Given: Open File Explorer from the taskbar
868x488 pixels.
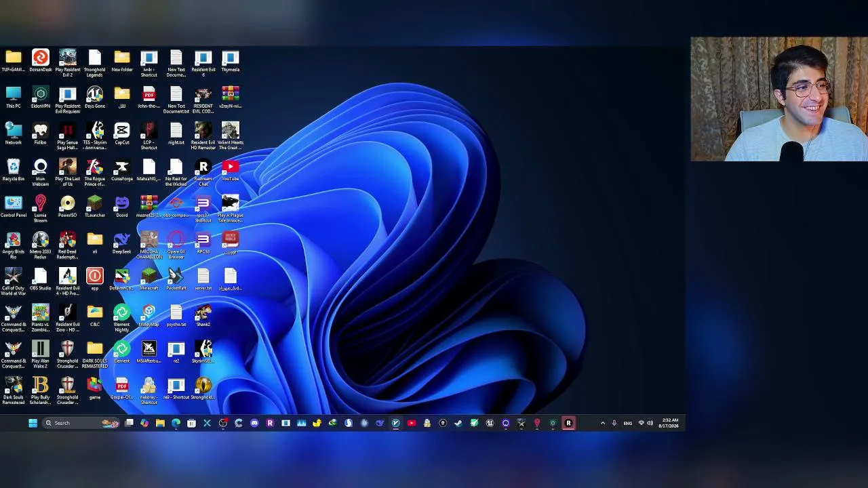Looking at the screenshot, I should click(160, 423).
